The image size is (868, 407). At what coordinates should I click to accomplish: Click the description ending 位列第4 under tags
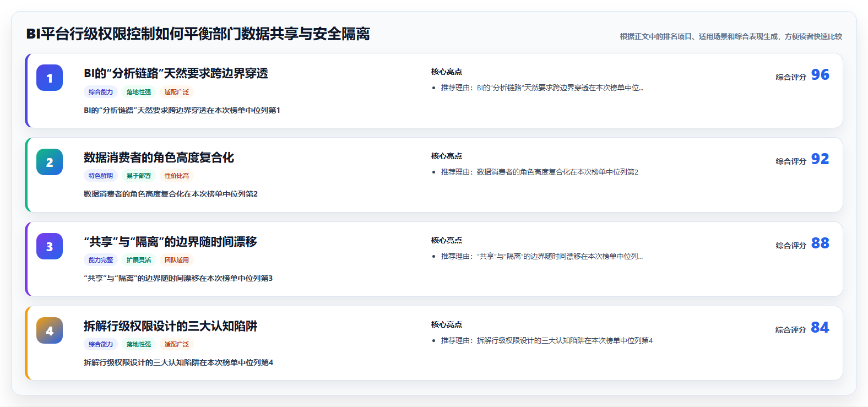pyautogui.click(x=178, y=362)
